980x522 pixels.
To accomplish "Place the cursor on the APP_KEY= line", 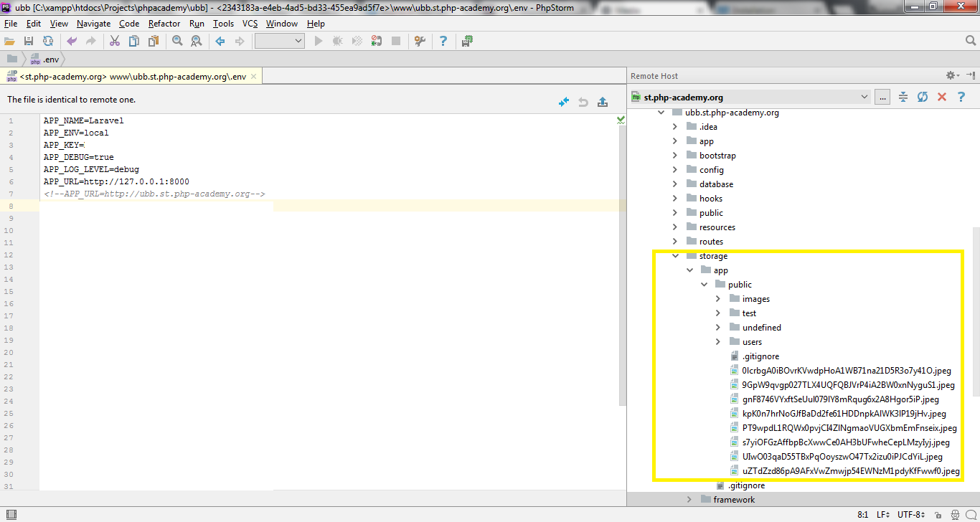I will click(x=64, y=145).
